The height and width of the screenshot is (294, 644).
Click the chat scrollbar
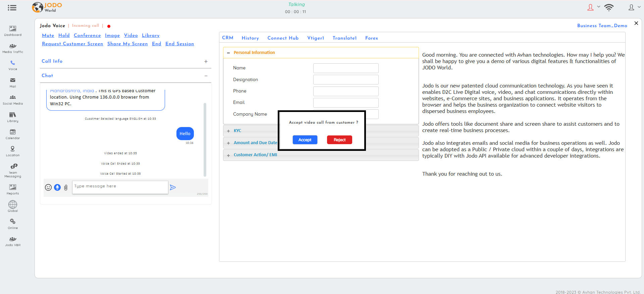205,139
